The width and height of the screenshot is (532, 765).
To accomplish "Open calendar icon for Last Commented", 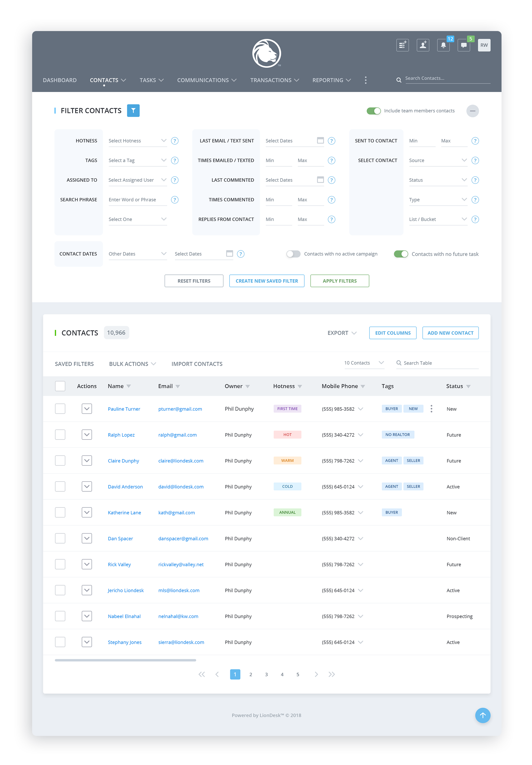I will [320, 180].
